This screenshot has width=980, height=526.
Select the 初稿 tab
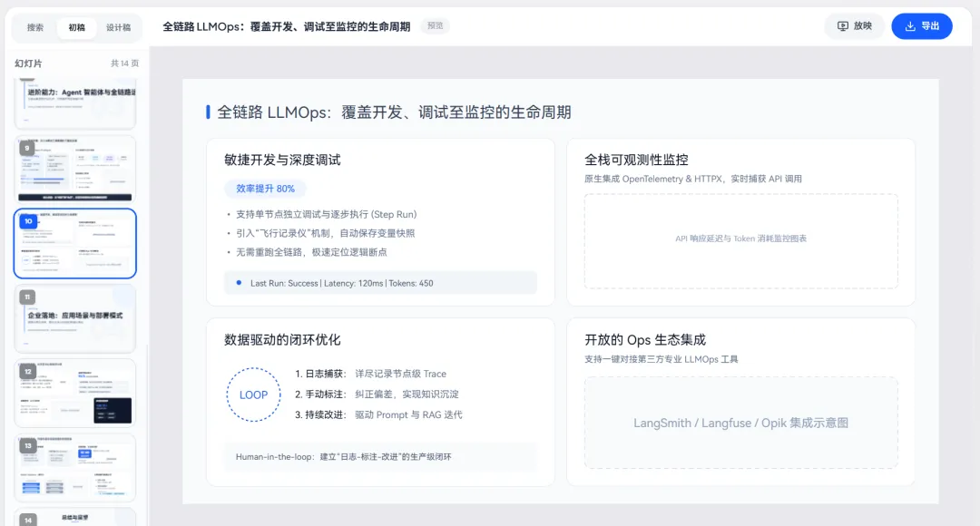[x=76, y=27]
